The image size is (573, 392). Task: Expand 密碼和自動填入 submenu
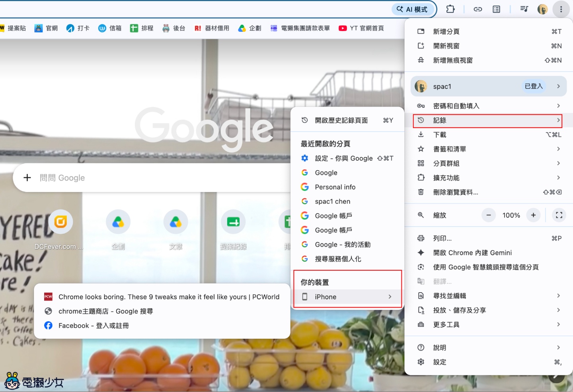pyautogui.click(x=489, y=106)
